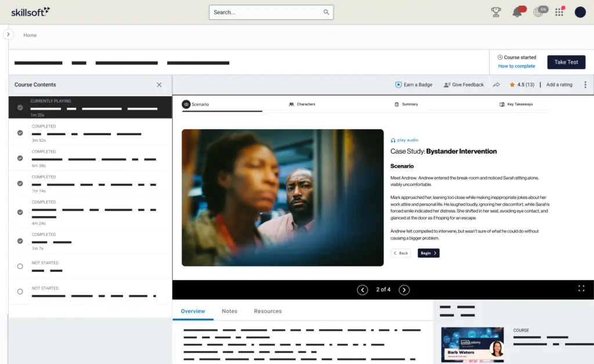Viewport: 594px width, 364px height.
Task: Go to next slide arrow
Action: tap(404, 290)
